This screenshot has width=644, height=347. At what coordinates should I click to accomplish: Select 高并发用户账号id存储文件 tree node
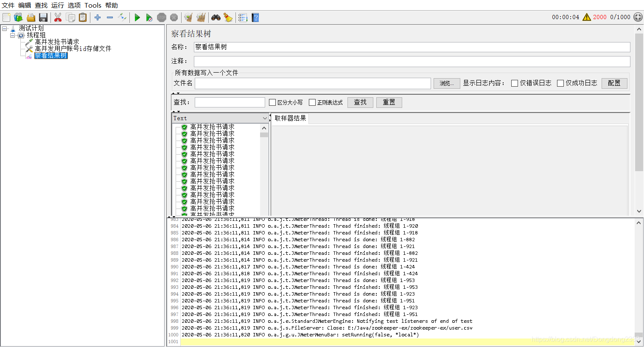73,48
